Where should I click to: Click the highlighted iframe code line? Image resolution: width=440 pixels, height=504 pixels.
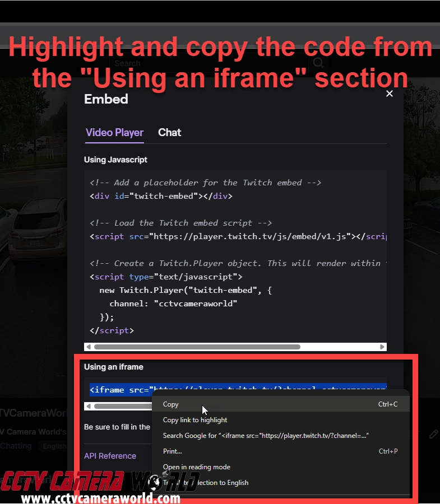click(121, 389)
